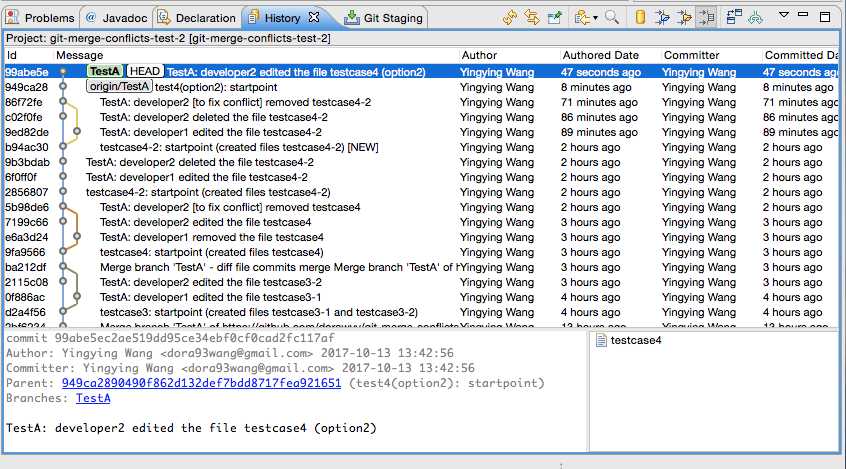Click the HEAD label badge

click(x=145, y=71)
